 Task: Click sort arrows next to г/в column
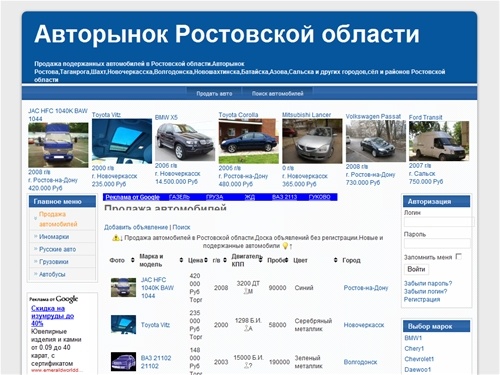225,260
